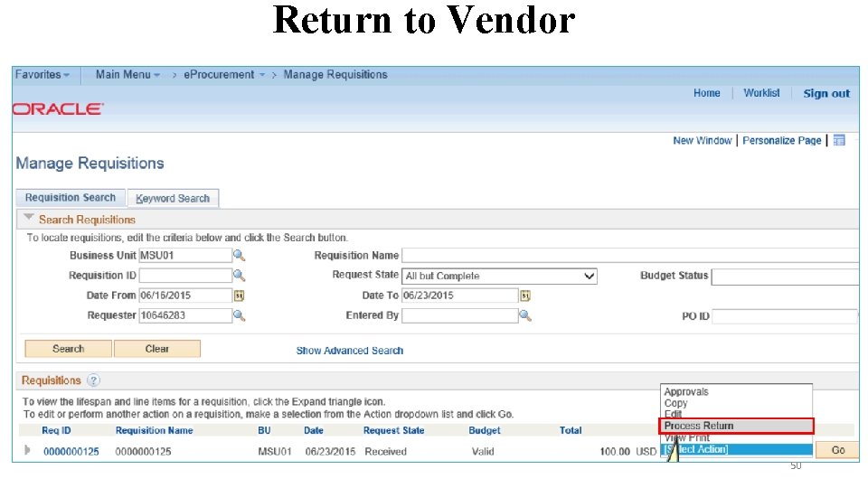Sort by Date column header

tap(314, 430)
